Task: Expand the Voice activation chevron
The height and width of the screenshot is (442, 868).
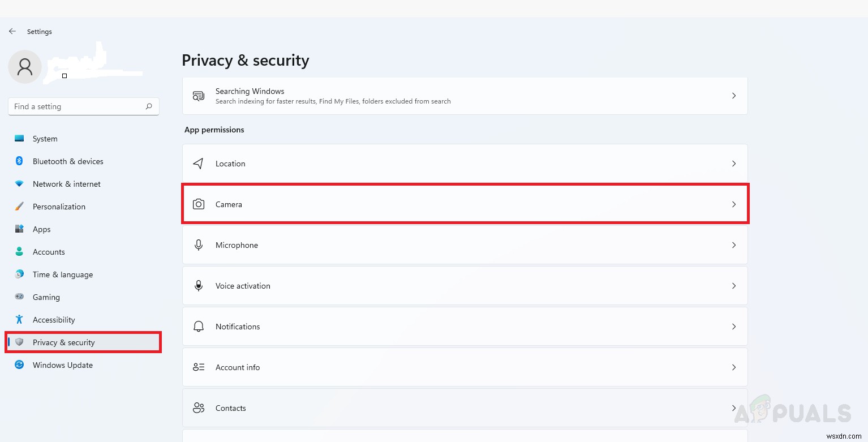Action: [734, 286]
